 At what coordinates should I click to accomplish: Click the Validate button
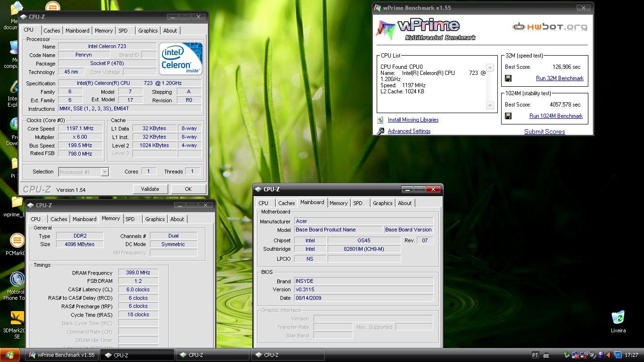point(150,189)
